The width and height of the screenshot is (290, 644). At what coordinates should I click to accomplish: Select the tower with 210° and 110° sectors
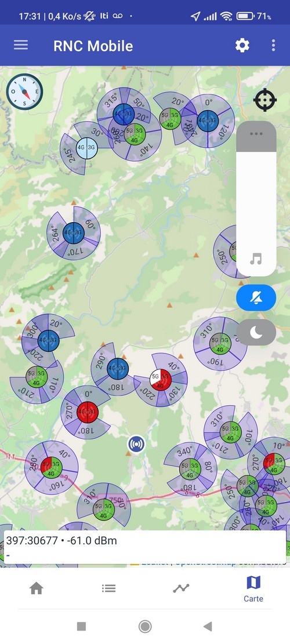pos(37,377)
